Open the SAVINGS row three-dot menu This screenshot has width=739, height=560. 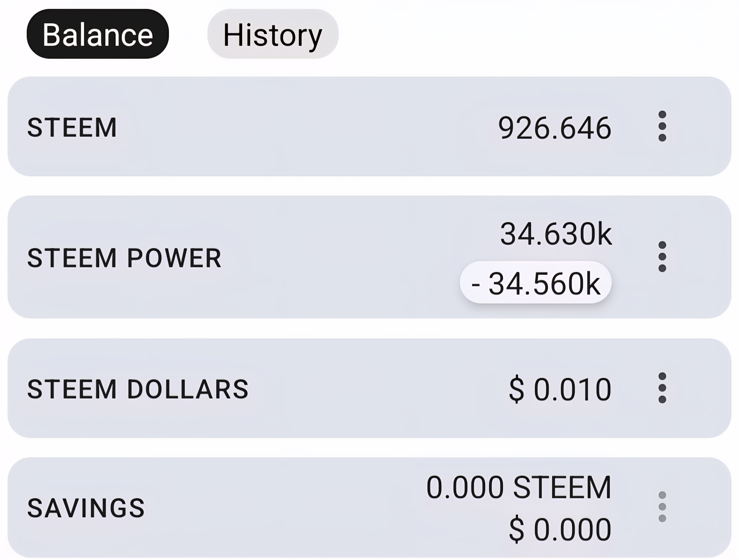tap(662, 506)
